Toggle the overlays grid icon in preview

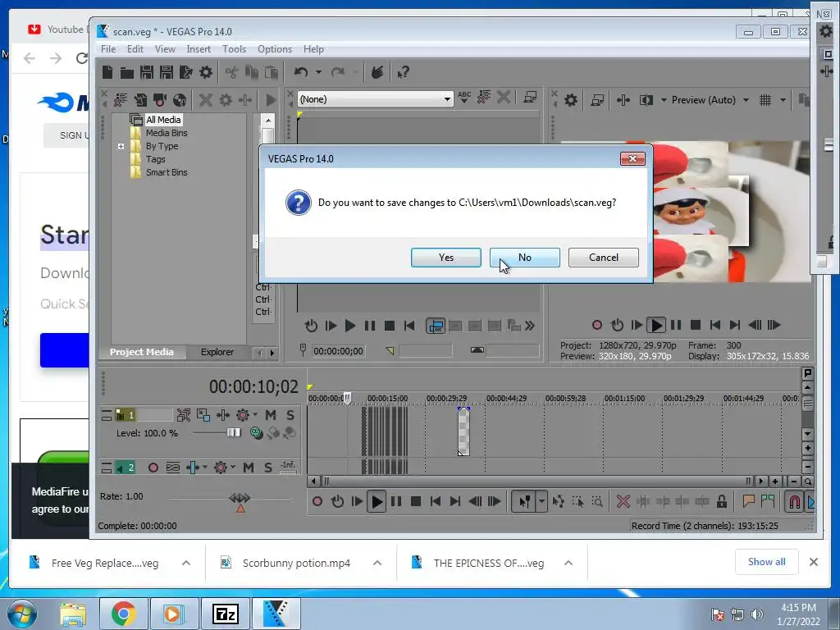point(765,100)
